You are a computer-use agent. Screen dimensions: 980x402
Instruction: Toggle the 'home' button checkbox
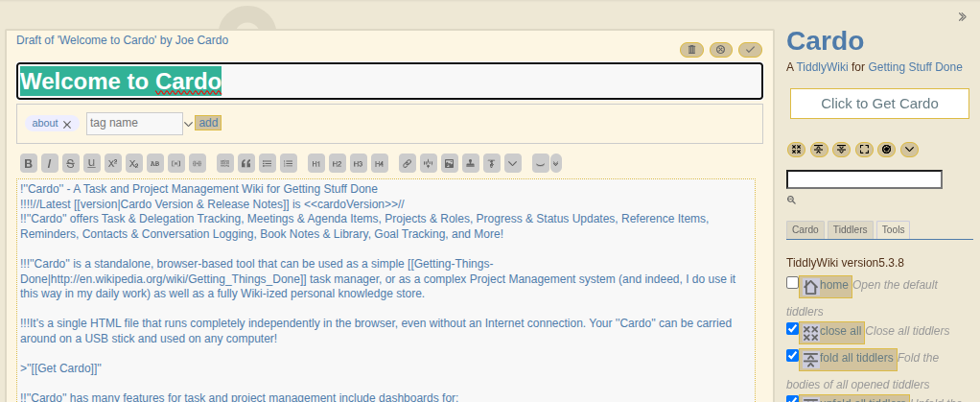click(792, 283)
